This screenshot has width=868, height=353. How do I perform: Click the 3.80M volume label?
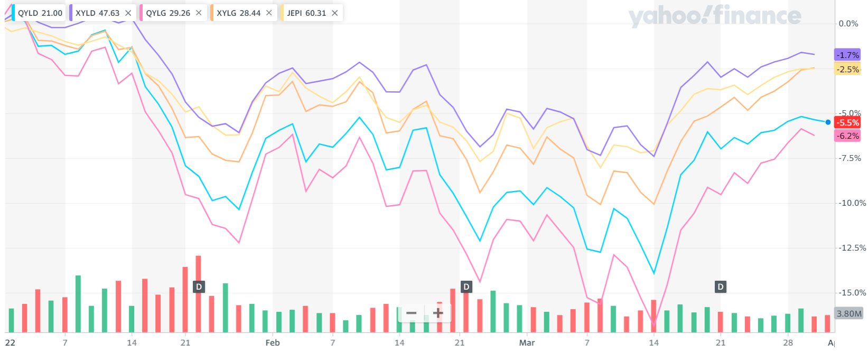pyautogui.click(x=850, y=313)
